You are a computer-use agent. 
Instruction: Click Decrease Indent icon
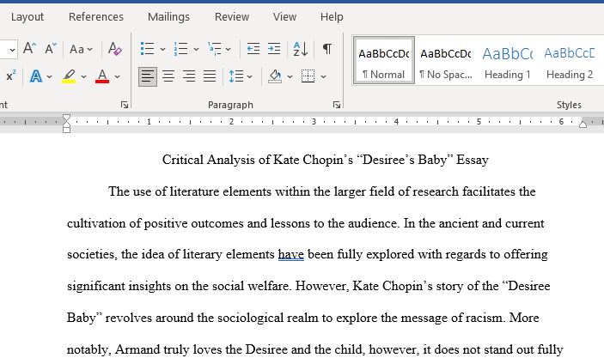point(253,49)
